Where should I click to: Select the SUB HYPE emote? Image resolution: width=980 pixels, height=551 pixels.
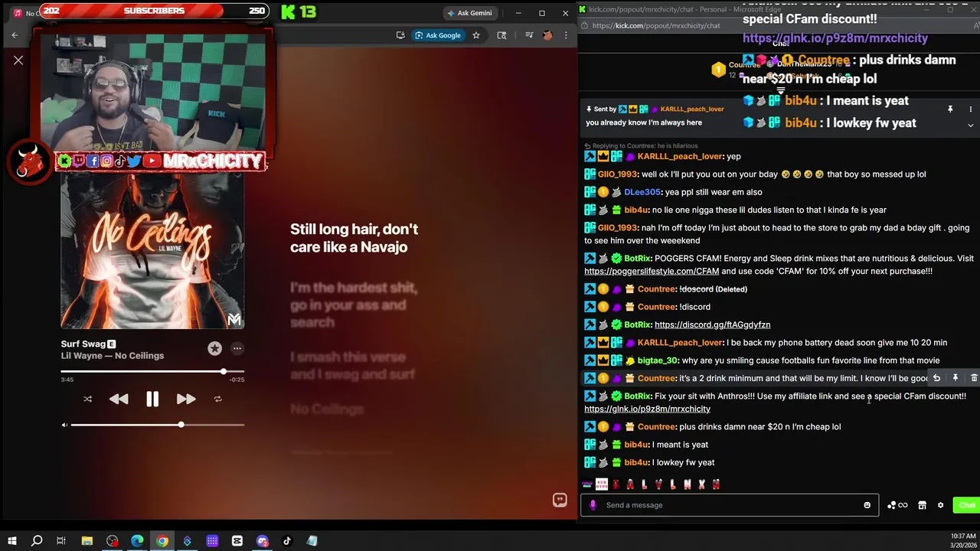(x=601, y=484)
